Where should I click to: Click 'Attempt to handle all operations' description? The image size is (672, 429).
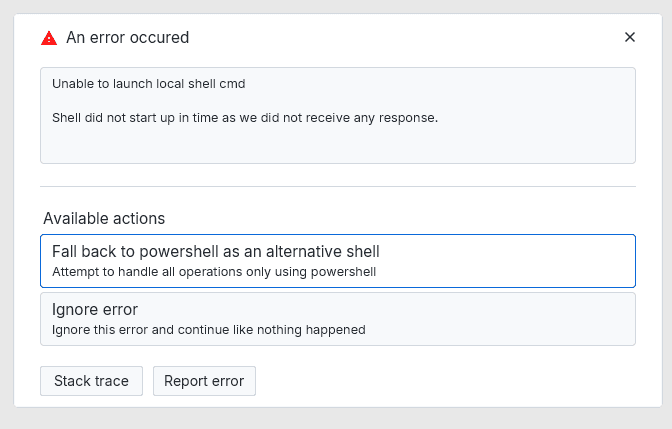214,271
